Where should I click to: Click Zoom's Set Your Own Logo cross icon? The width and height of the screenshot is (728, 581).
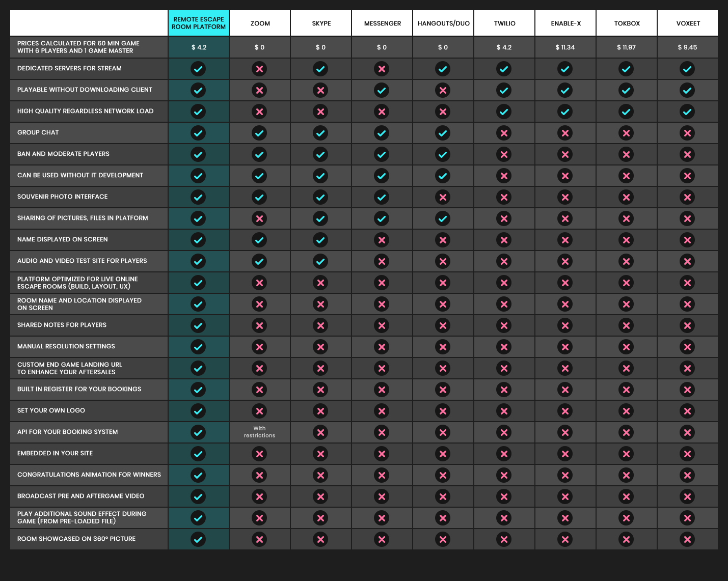coord(259,411)
